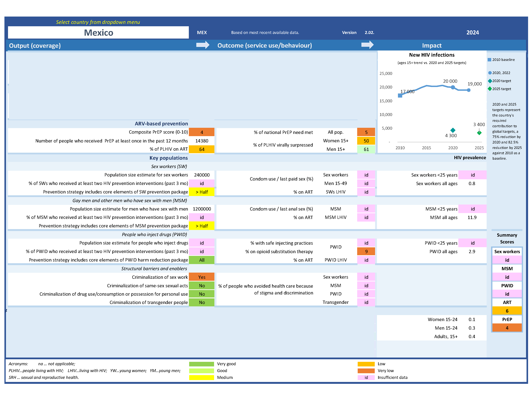Select Adults, 15+ prevalence 0.4
This screenshot has height=399, width=532.
tap(472, 336)
